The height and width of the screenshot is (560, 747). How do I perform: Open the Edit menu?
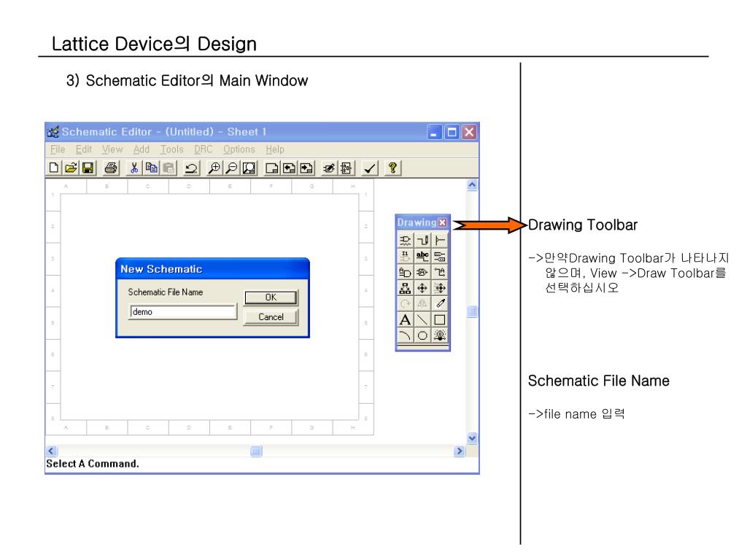(84, 149)
